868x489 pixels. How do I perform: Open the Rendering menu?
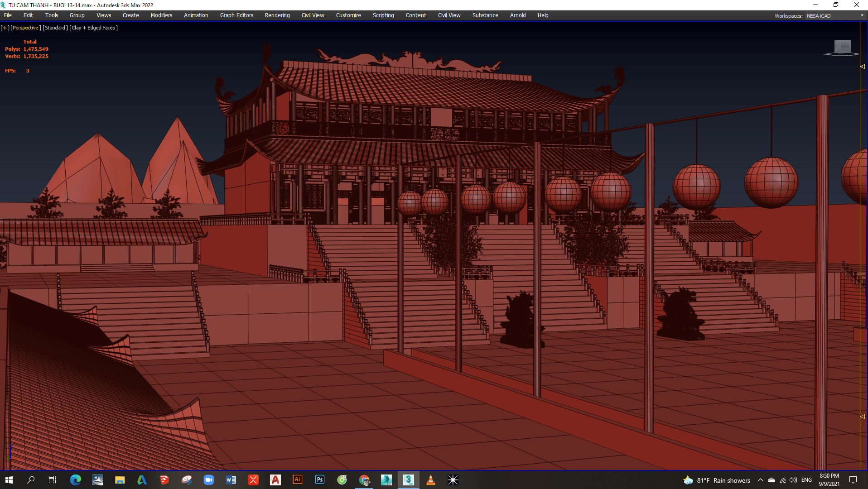point(277,15)
